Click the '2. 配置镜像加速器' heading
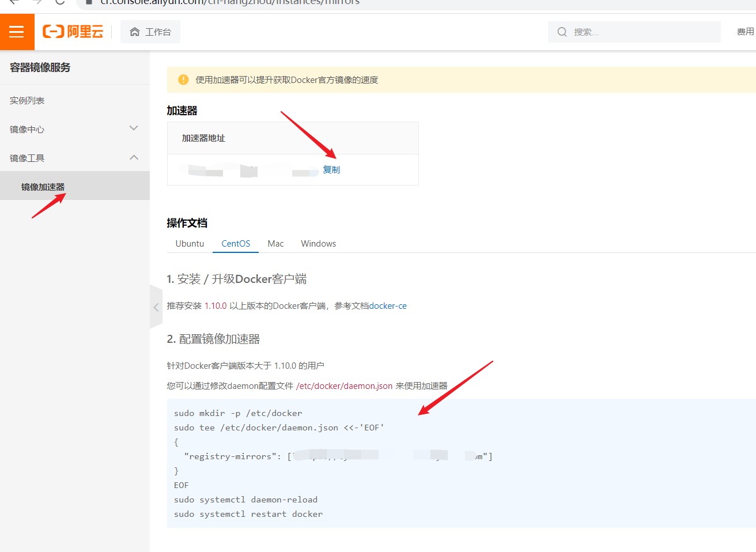The height and width of the screenshot is (552, 756). (x=213, y=339)
